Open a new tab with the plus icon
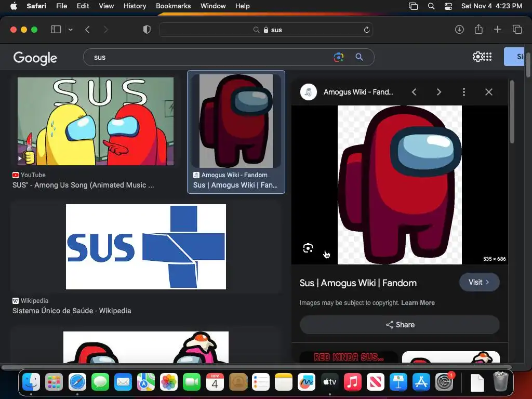 pyautogui.click(x=497, y=30)
